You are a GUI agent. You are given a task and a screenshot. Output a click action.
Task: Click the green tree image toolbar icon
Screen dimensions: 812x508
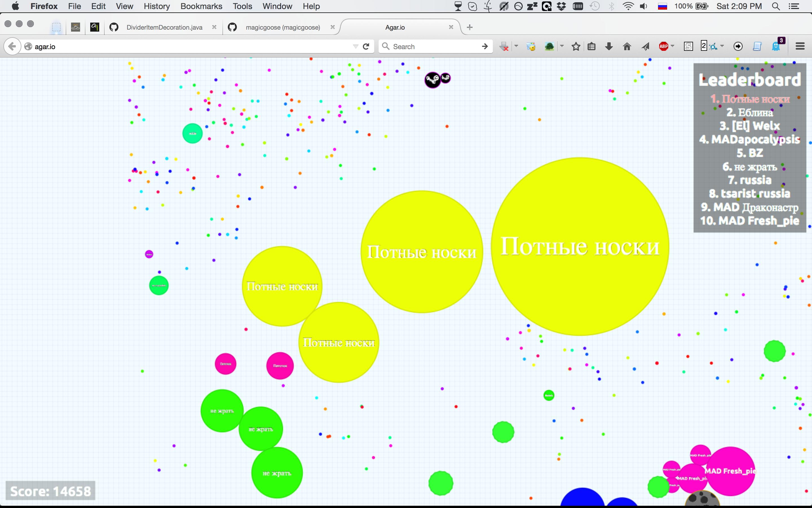[549, 46]
